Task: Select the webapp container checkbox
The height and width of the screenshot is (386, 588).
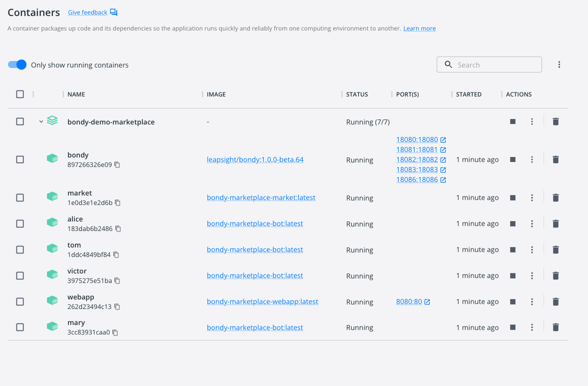Action: click(20, 301)
